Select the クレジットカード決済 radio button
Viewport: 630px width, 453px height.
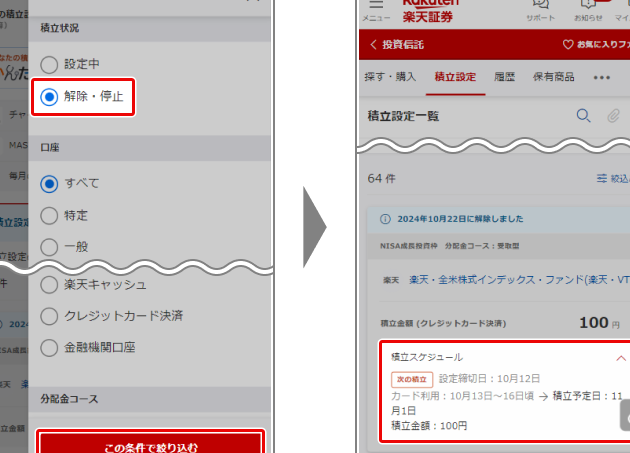tap(49, 316)
